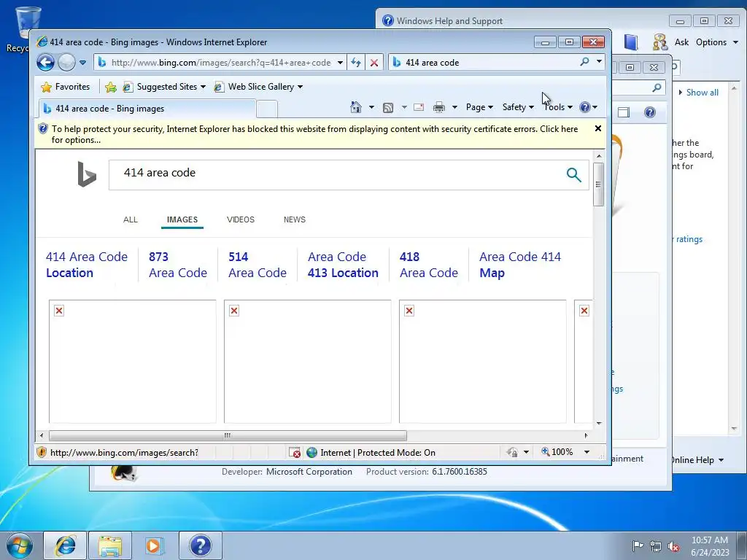
Task: Click the IE Forward arrow button
Action: (66, 63)
